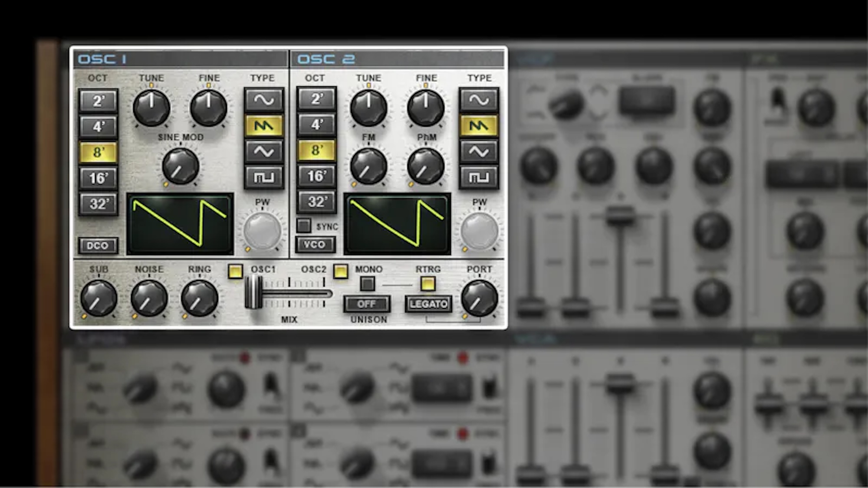The image size is (868, 488).
Task: Toggle the RTRG switch
Action: pyautogui.click(x=428, y=284)
